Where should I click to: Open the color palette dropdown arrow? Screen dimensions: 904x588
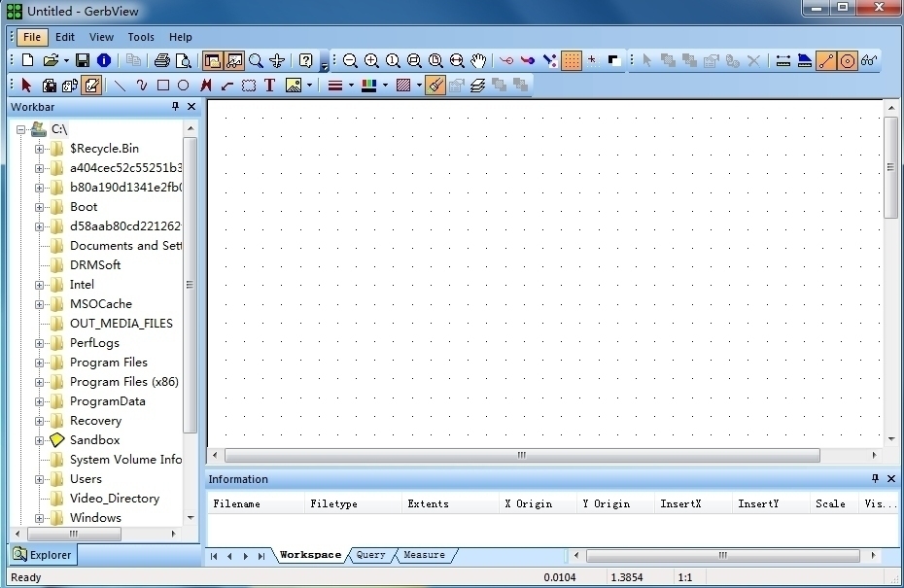385,86
